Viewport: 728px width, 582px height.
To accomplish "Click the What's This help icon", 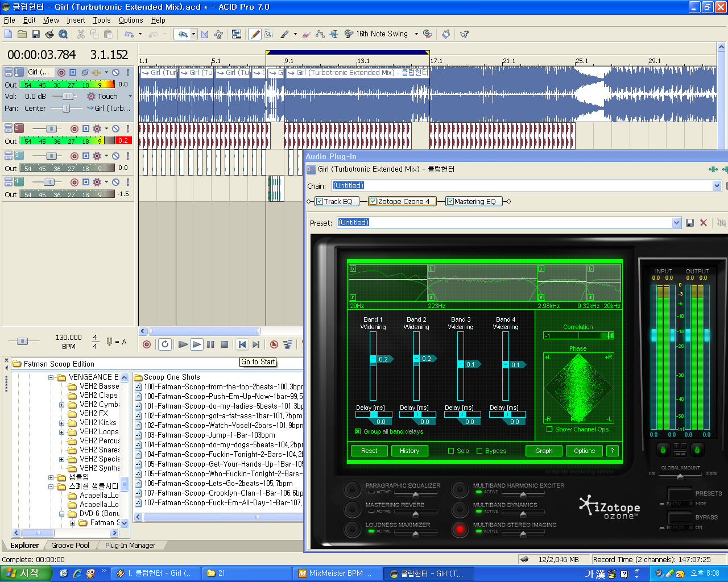I will [464, 34].
